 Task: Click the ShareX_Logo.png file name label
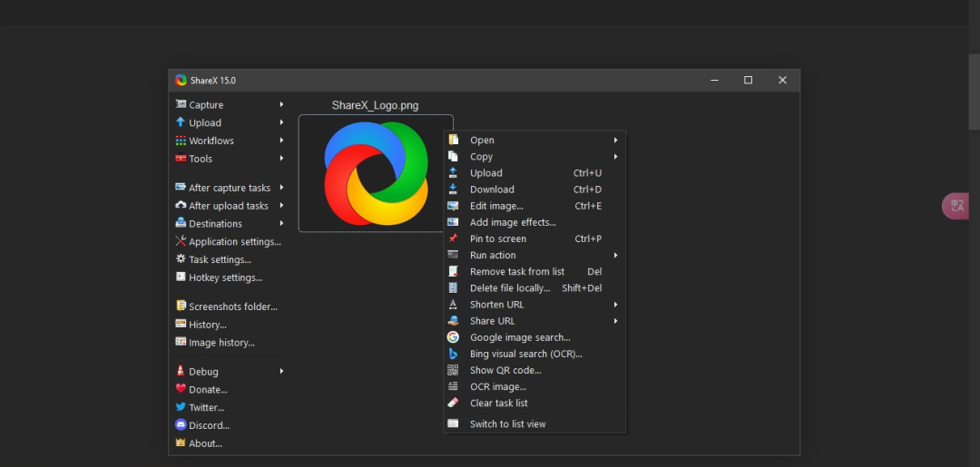tap(375, 105)
